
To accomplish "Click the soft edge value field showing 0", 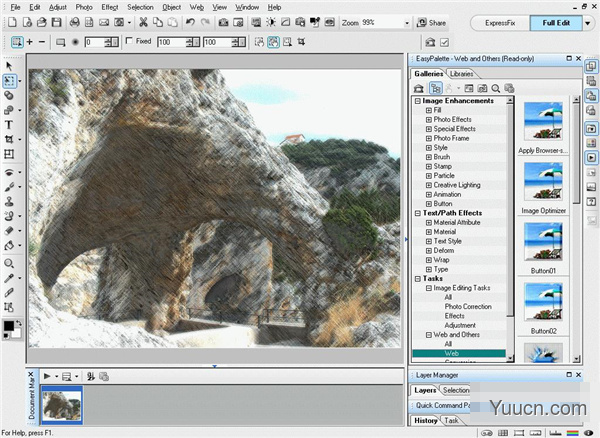I will (95, 42).
